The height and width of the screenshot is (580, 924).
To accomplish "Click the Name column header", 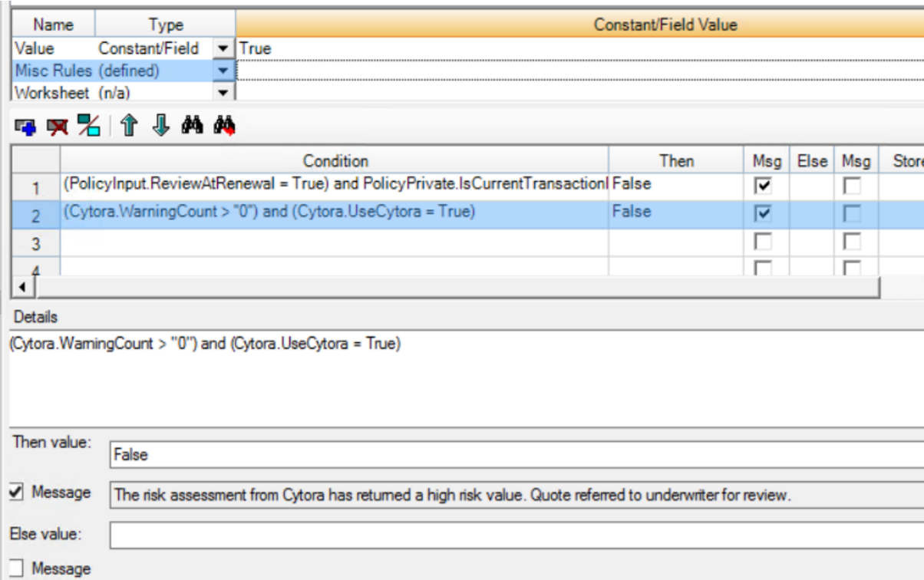I will [x=54, y=25].
